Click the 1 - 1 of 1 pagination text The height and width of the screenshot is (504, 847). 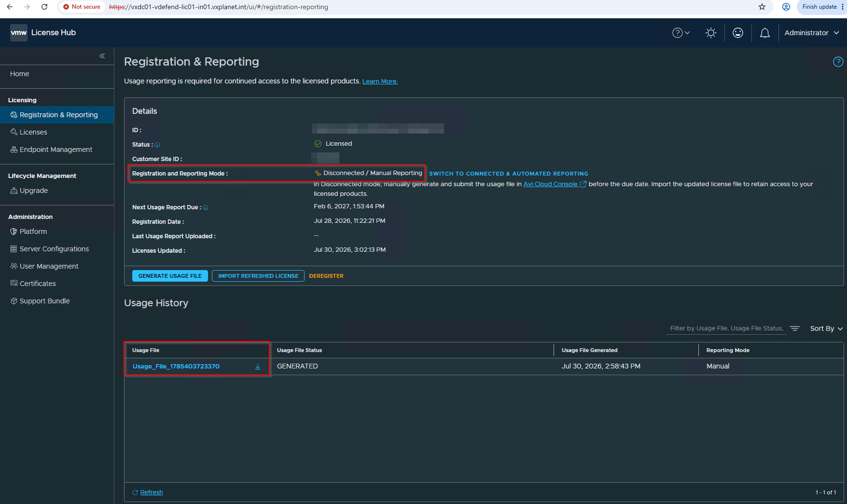tap(826, 492)
